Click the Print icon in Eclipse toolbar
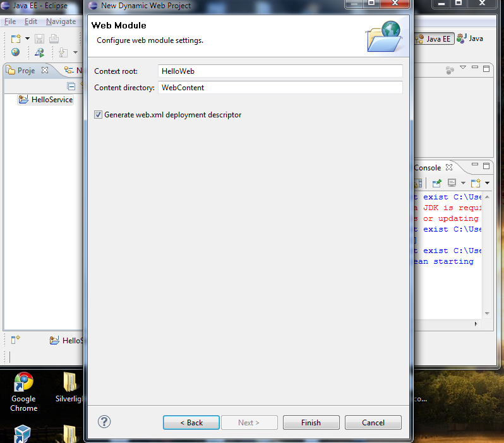The image size is (504, 443). point(54,38)
